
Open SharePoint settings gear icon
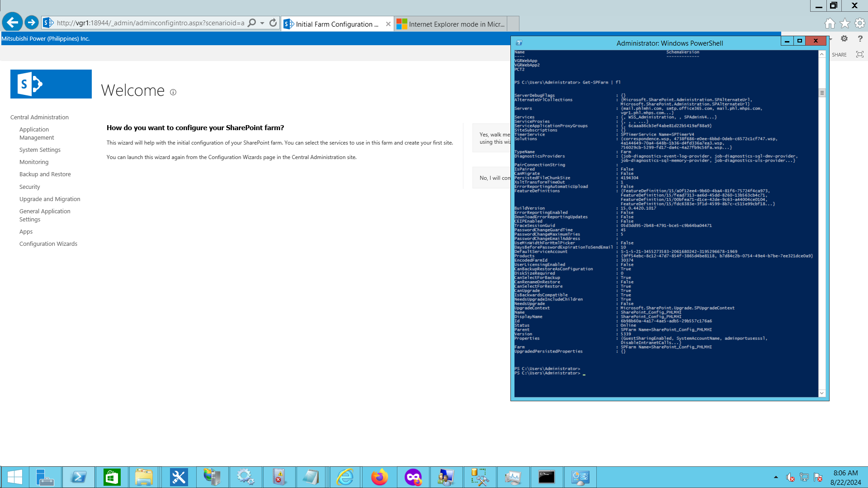pos(844,39)
